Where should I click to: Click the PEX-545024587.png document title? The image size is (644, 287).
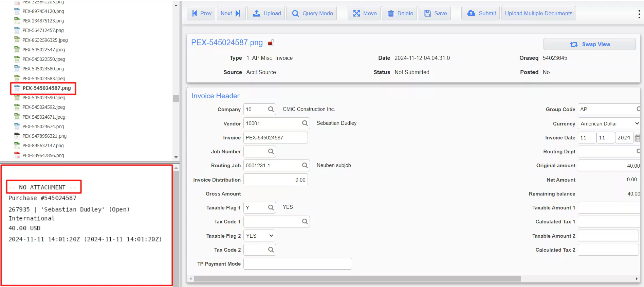click(x=227, y=43)
